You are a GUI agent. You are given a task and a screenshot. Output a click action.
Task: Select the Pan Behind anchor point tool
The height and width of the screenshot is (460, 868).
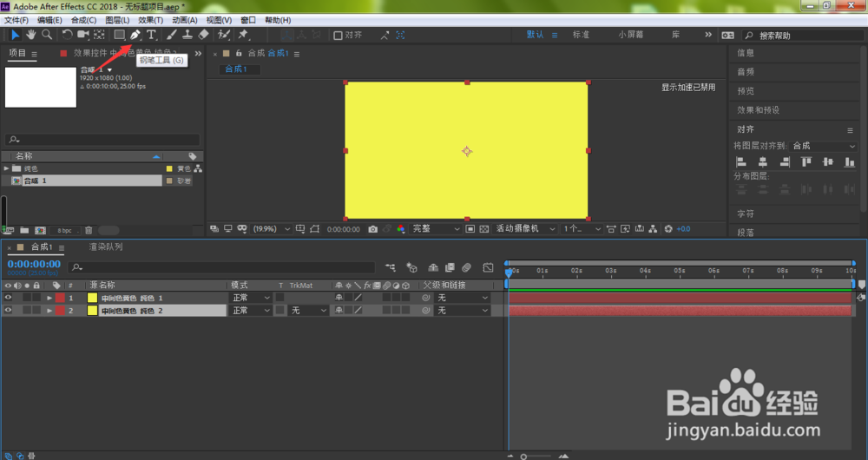(x=99, y=35)
